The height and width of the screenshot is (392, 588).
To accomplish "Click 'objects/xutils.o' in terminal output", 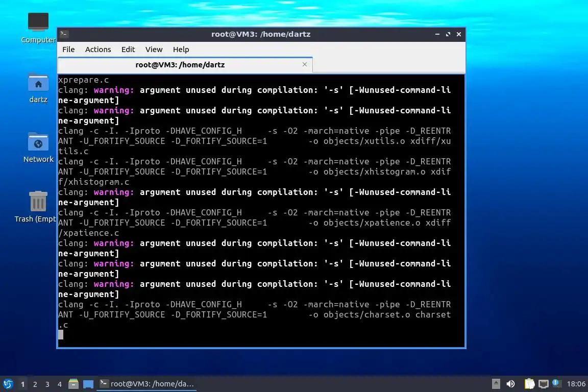I will 364,141.
